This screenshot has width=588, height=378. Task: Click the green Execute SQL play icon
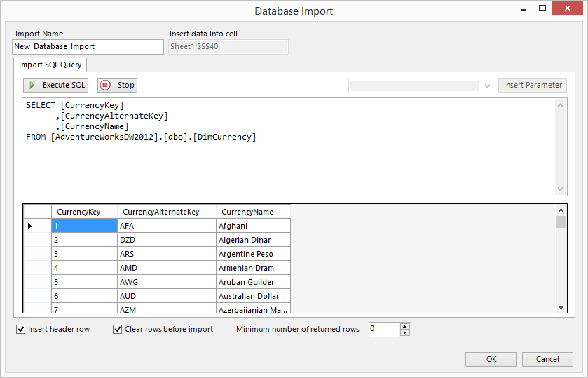[33, 86]
